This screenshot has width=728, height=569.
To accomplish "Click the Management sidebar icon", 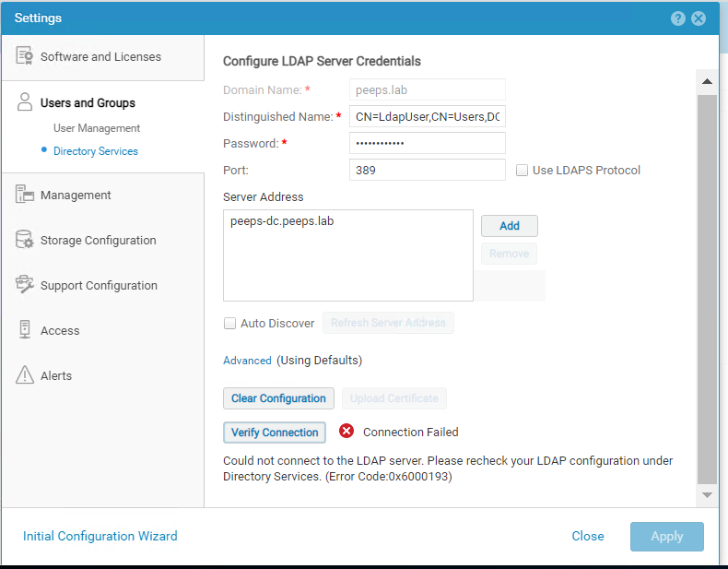I will pyautogui.click(x=25, y=195).
